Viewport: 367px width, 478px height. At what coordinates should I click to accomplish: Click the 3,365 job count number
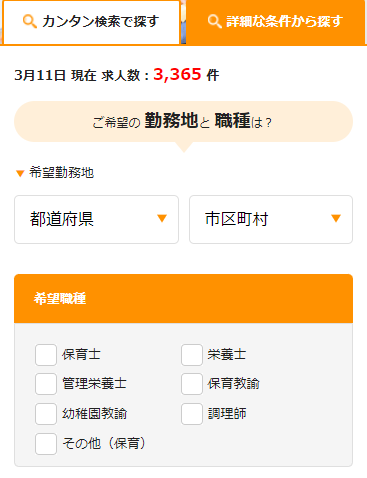click(x=177, y=74)
